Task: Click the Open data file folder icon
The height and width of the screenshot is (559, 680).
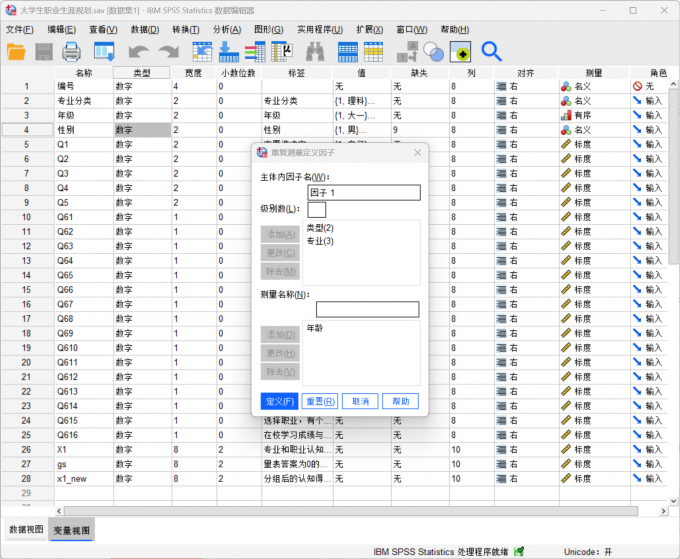Action: click(17, 51)
